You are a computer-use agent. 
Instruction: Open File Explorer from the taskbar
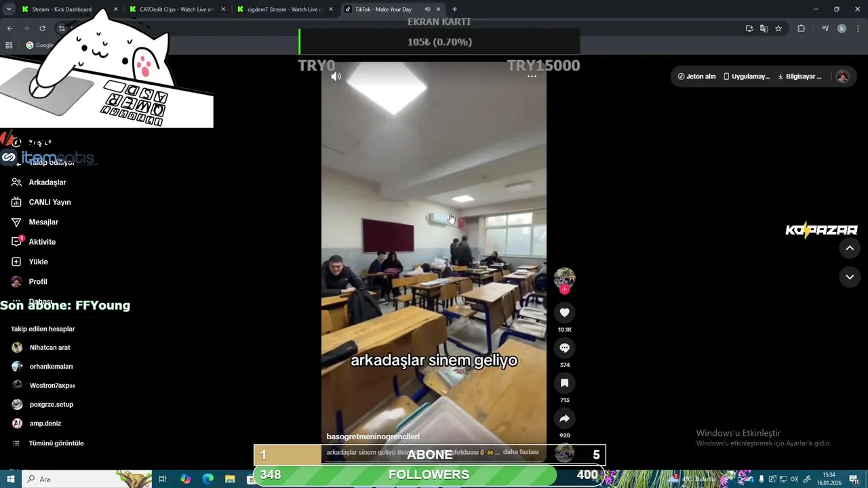pyautogui.click(x=230, y=479)
